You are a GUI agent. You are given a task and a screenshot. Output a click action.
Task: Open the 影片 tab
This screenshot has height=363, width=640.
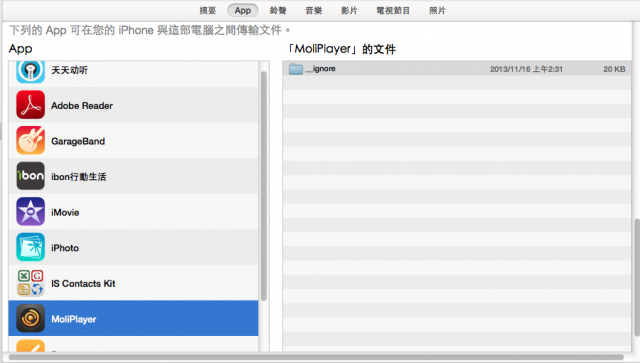coord(349,11)
